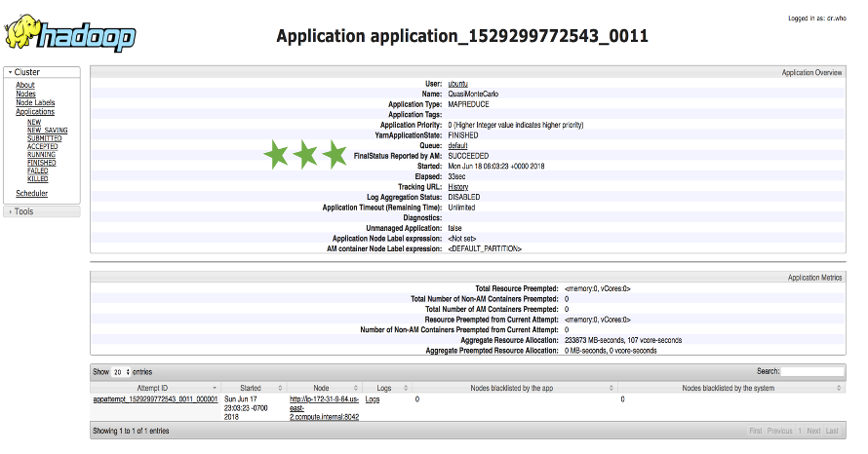Open the node ip-172-31-9-64 link
Image resolution: width=868 pixels, height=454 pixels.
pos(325,407)
